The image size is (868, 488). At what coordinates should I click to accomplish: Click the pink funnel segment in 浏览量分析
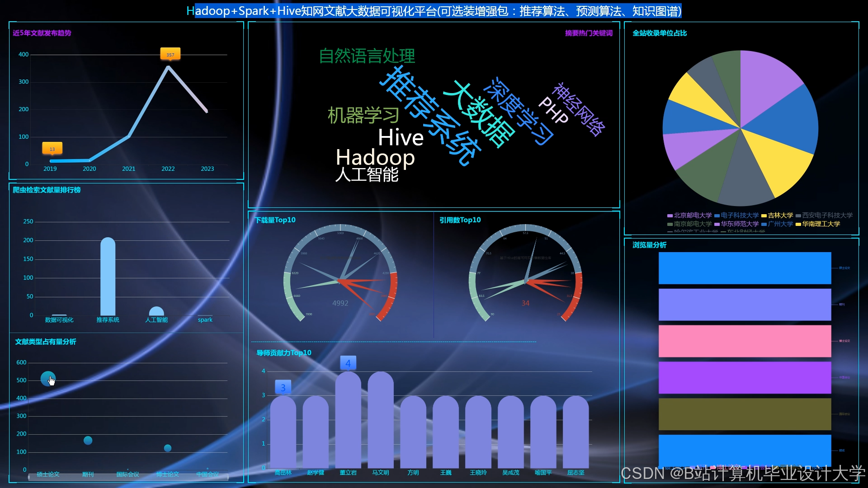pos(745,341)
